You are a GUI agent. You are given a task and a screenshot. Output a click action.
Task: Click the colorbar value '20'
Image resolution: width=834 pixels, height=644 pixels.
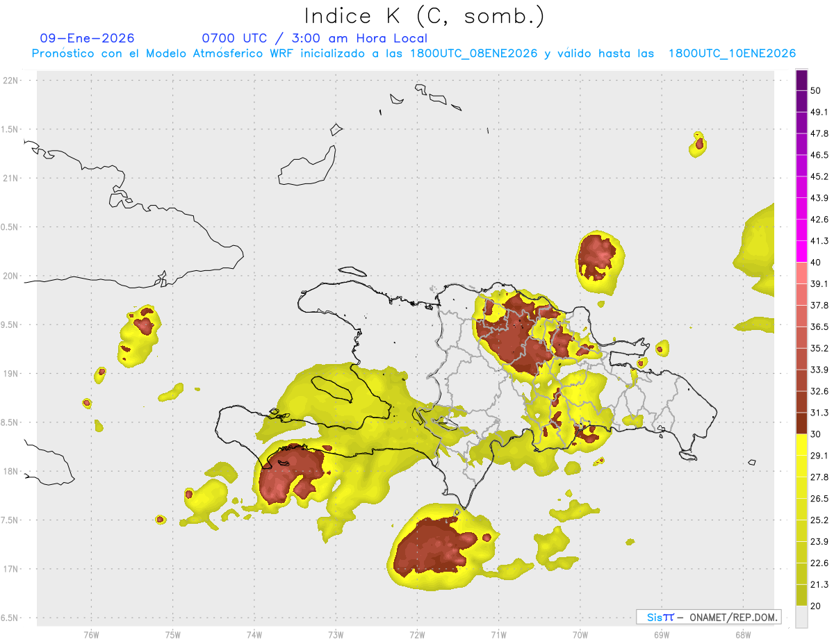816,606
